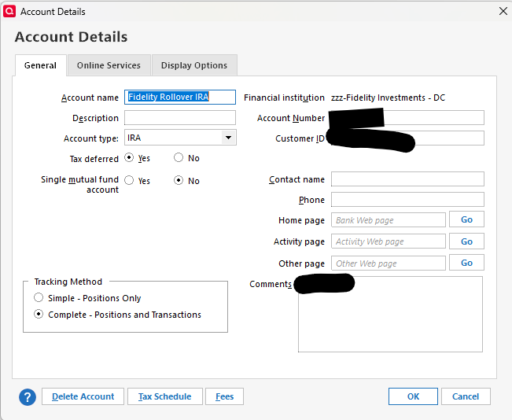
Task: Select Yes for Single mutual fund account
Action: pos(129,180)
